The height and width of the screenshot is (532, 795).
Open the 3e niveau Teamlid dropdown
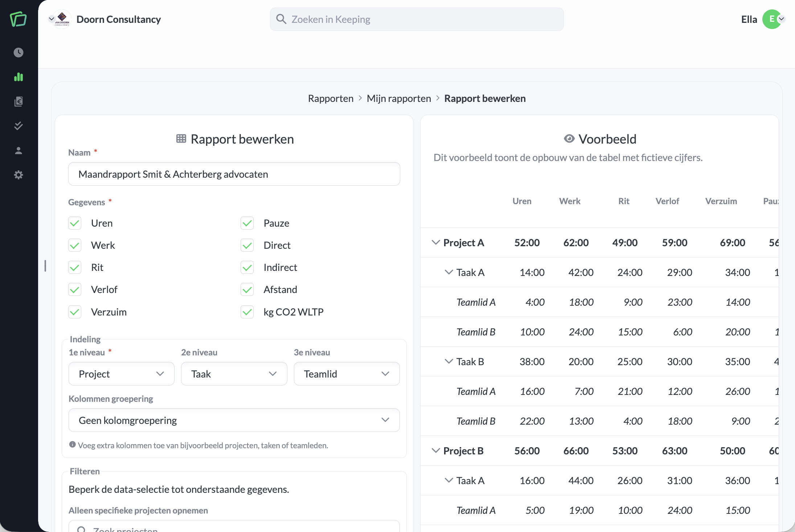(347, 374)
